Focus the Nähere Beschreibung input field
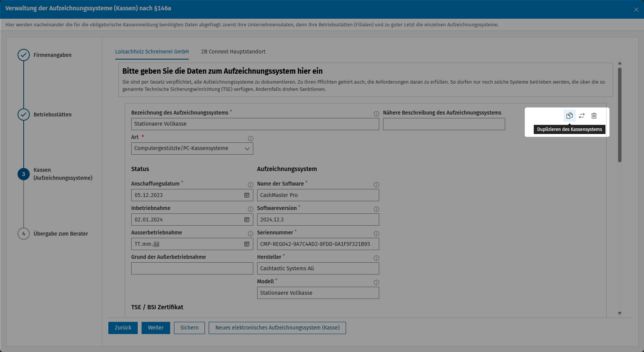The image size is (644, 352). click(x=444, y=124)
